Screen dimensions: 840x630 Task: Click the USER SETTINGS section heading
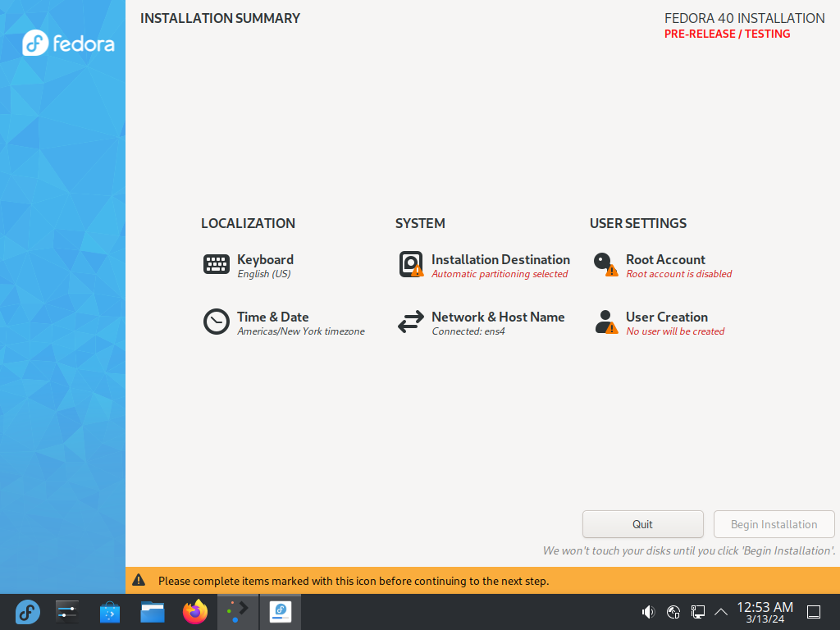pos(638,223)
